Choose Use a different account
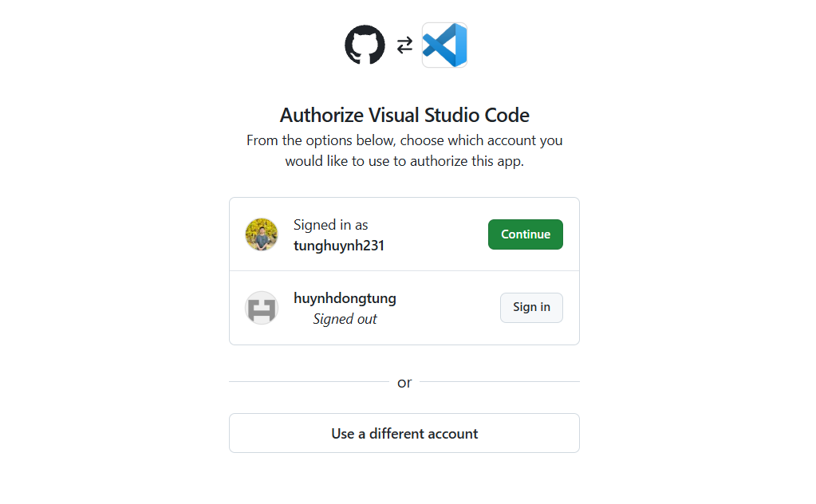This screenshot has width=816, height=504. [404, 433]
